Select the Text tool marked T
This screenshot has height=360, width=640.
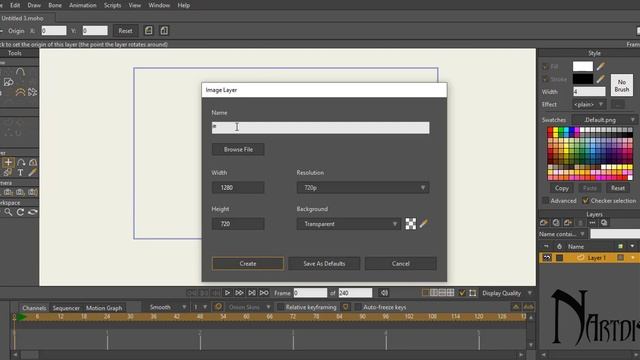20,173
